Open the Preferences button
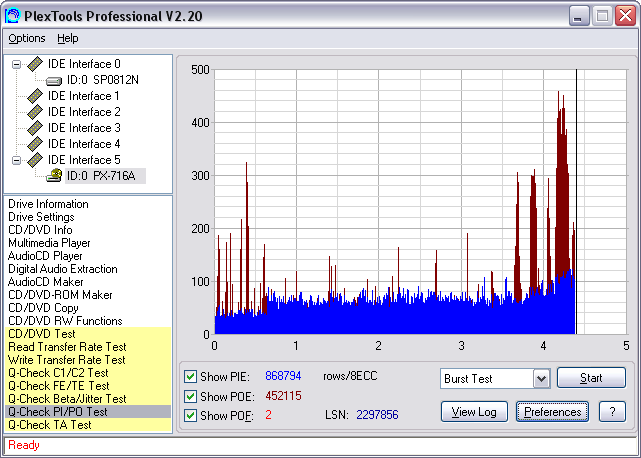641x458 pixels. click(x=552, y=412)
